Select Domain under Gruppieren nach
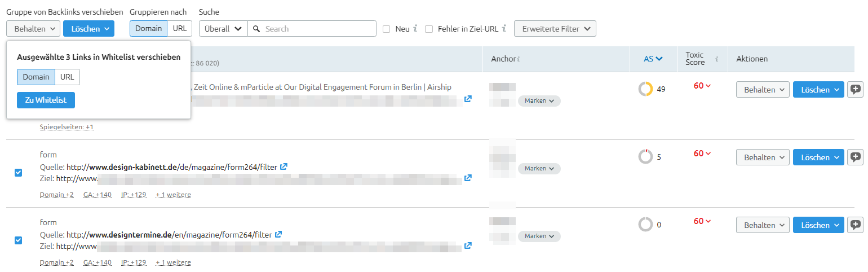The height and width of the screenshot is (272, 868). click(148, 28)
